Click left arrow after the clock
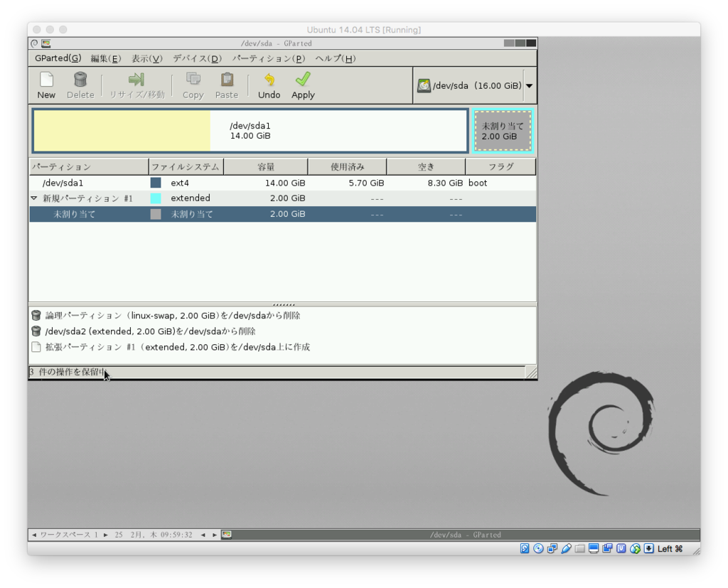 203,535
